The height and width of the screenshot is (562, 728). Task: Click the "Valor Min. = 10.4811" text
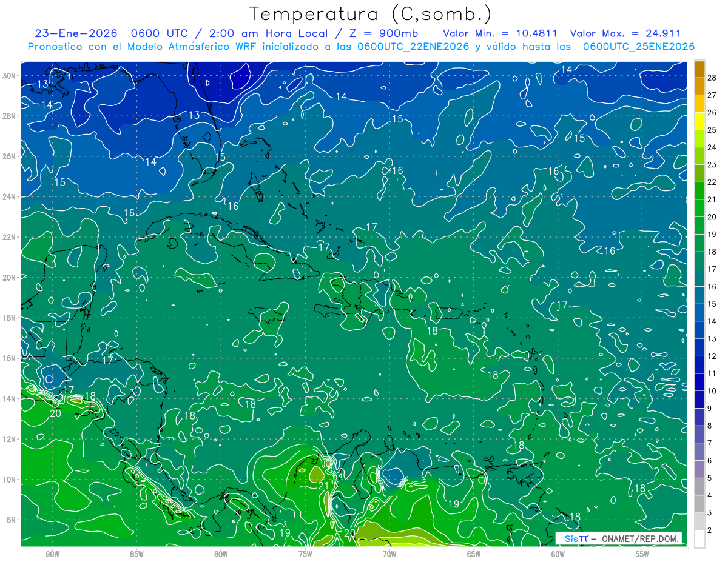coord(500,34)
